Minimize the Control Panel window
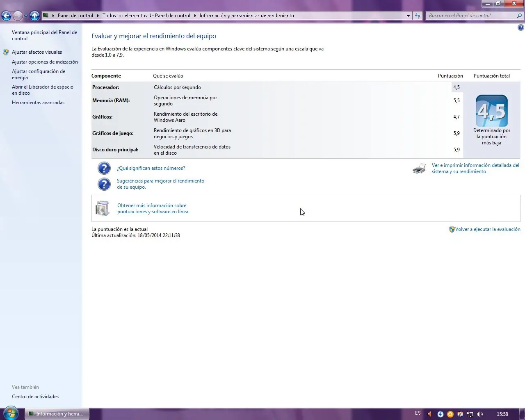Image resolution: width=525 pixels, height=420 pixels. pos(487,3)
